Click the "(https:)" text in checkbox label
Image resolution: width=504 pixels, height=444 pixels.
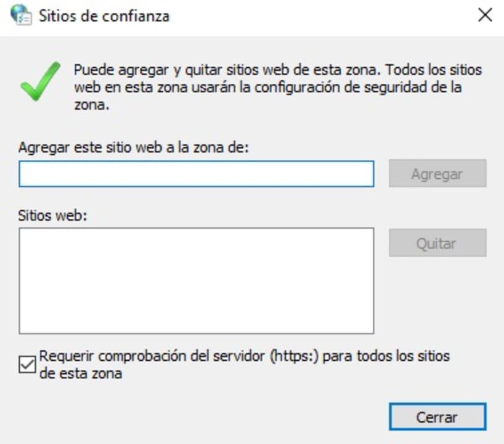tap(295, 356)
